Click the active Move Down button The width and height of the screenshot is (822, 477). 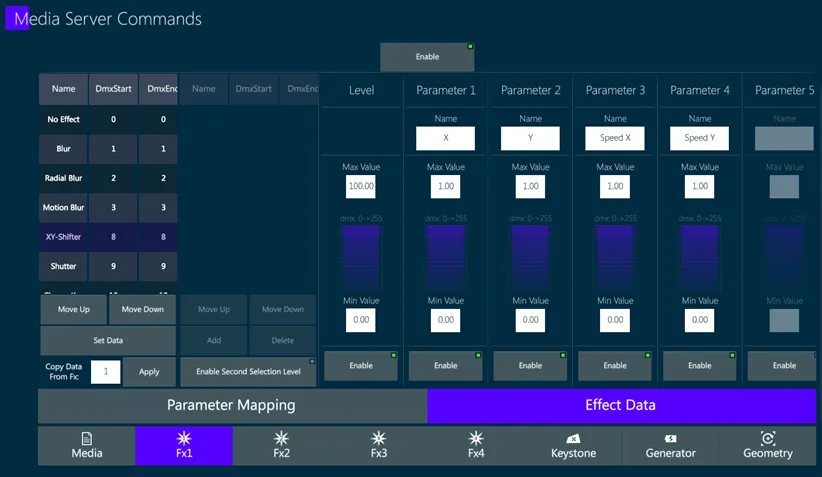click(x=143, y=309)
